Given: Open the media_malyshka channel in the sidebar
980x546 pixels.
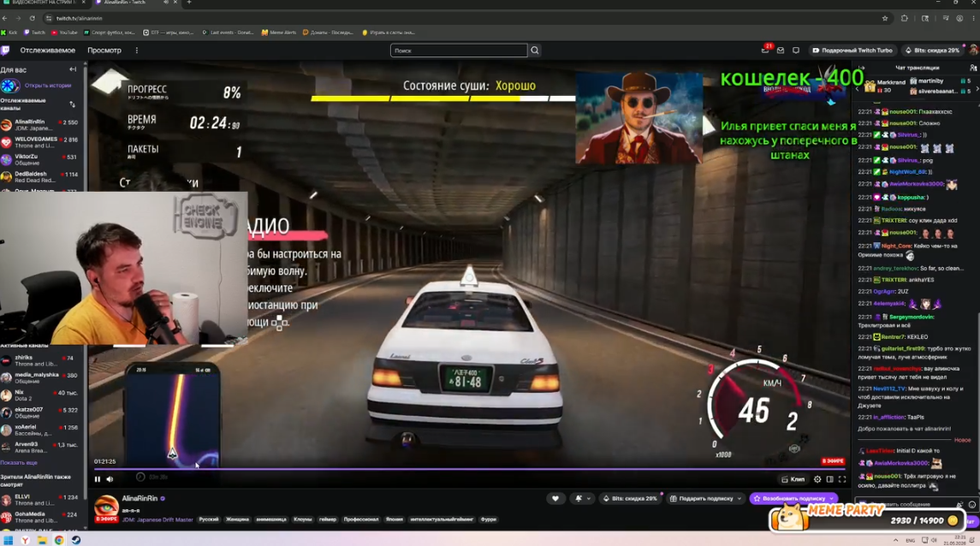Looking at the screenshot, I should [41, 378].
